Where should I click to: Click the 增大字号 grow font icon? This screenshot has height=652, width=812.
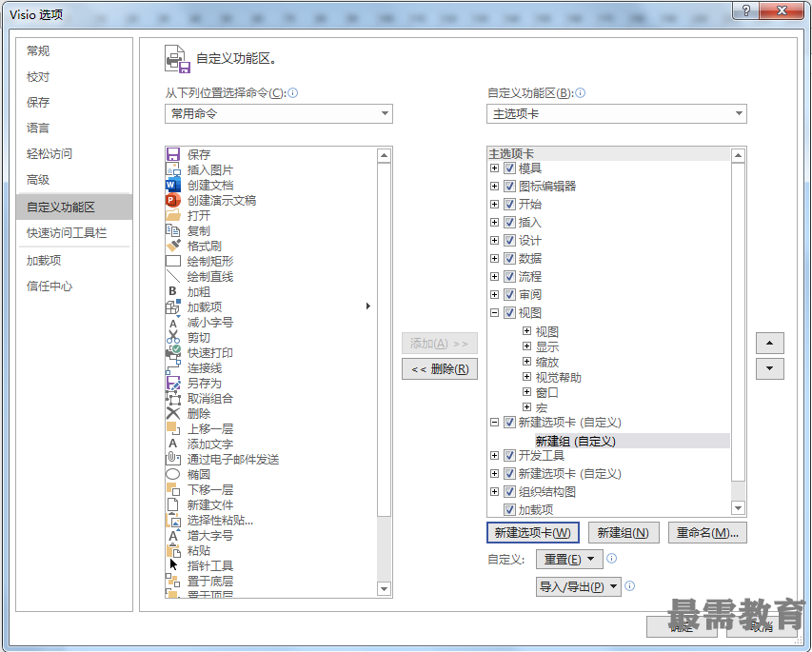tap(173, 535)
